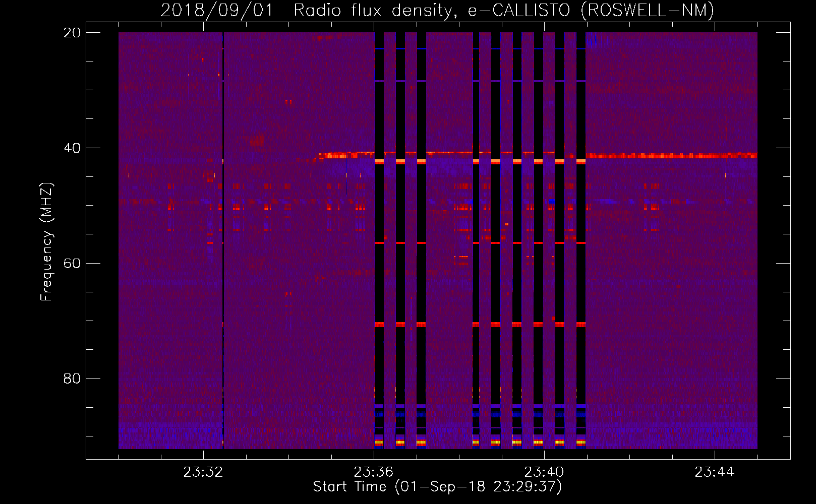Click the frequency tick label "40"

coord(72,148)
